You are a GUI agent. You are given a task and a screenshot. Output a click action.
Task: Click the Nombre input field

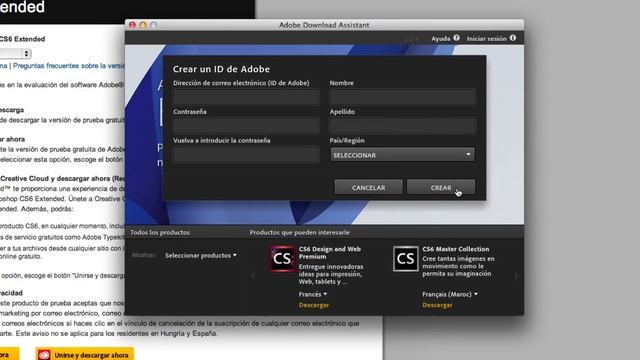pos(403,97)
